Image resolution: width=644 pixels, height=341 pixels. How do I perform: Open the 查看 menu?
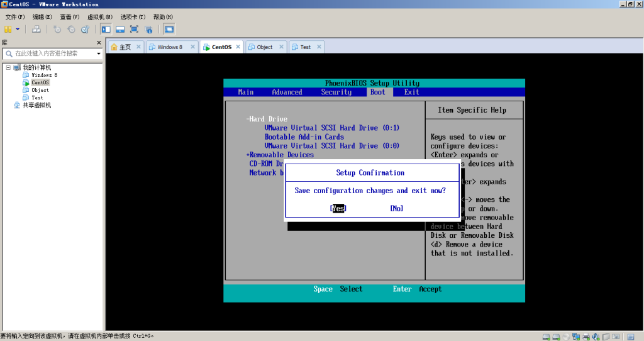(69, 17)
